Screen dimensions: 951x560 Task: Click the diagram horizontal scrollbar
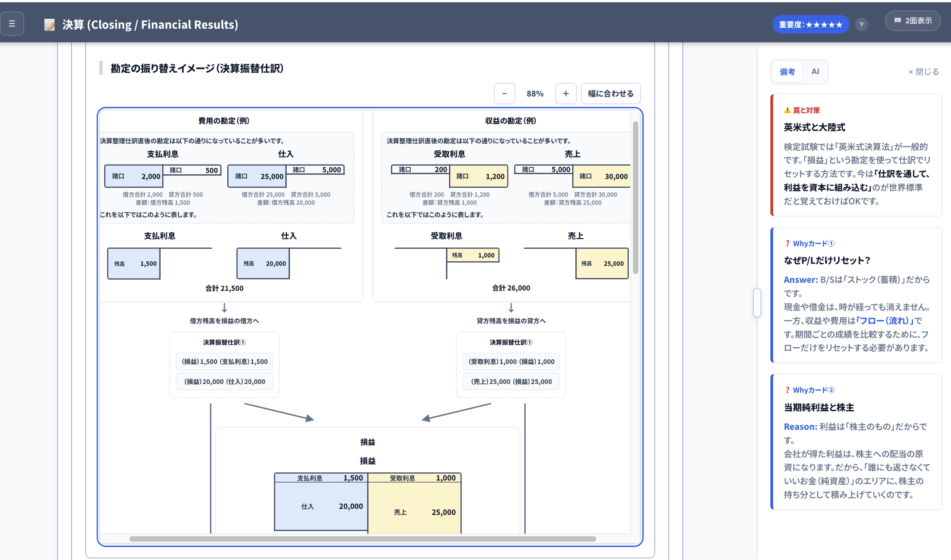click(362, 539)
